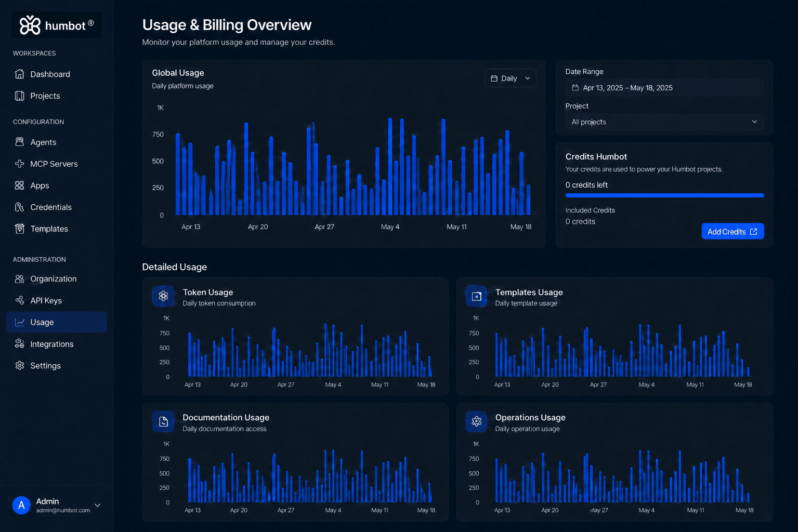Click the 'Daily token consumption' subtitle
This screenshot has height=532, width=798.
[x=219, y=303]
